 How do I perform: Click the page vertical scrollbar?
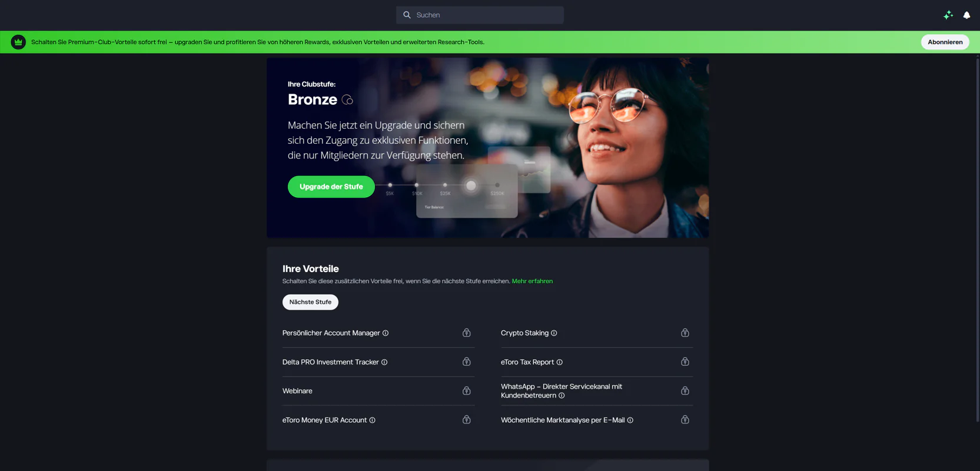pyautogui.click(x=978, y=238)
